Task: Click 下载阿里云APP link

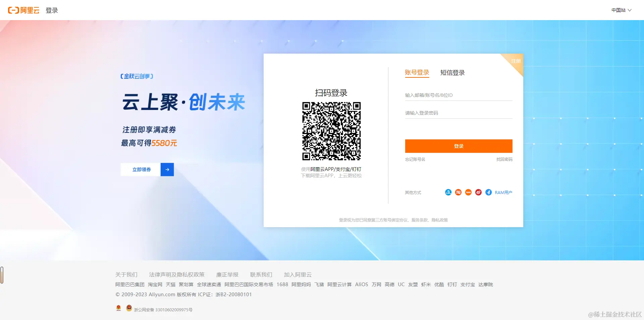Action: (317, 176)
